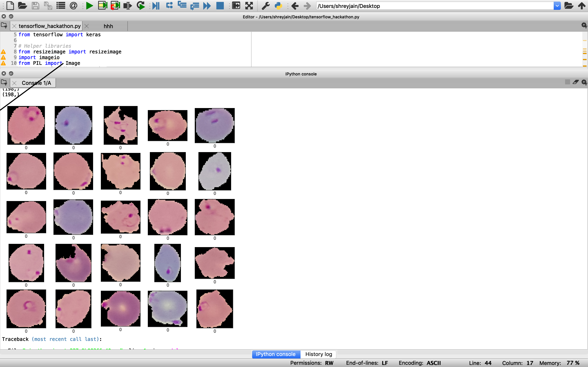Stop debugging with blue square
Image resolution: width=588 pixels, height=367 pixels.
pos(220,6)
